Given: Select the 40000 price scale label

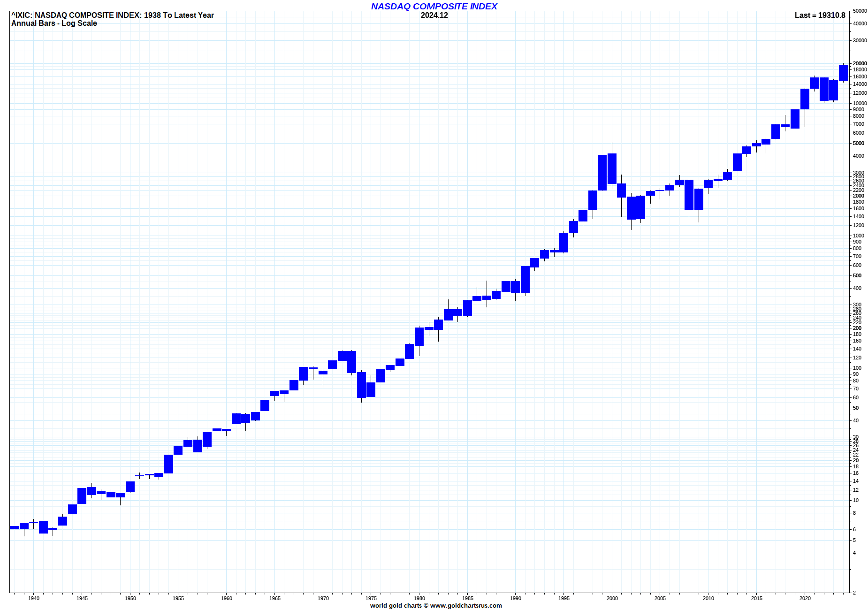Looking at the screenshot, I should pos(860,23).
